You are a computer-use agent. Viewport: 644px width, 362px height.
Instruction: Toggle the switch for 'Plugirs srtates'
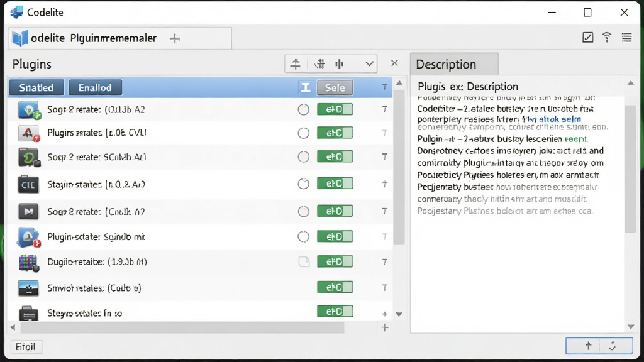(335, 133)
